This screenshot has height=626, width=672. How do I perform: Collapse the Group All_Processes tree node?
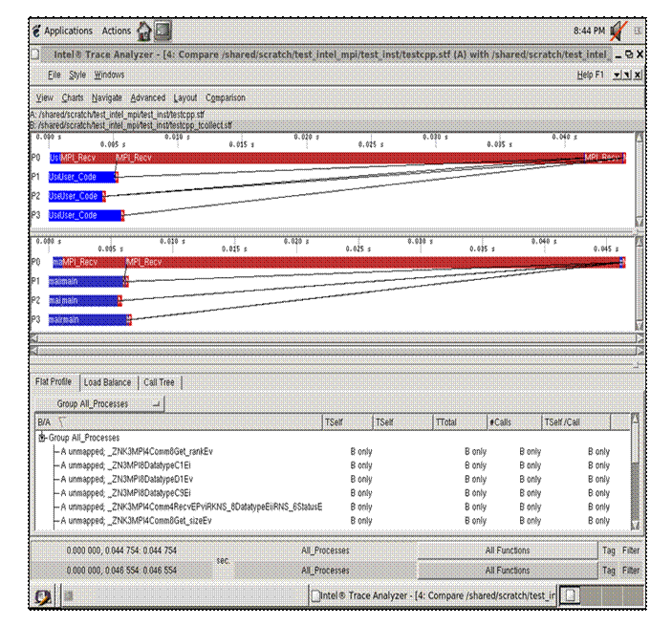coord(42,438)
